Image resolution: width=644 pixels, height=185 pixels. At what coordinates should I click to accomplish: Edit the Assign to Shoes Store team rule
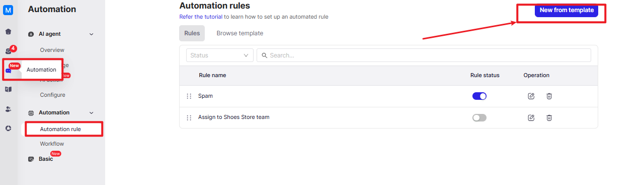(x=531, y=117)
